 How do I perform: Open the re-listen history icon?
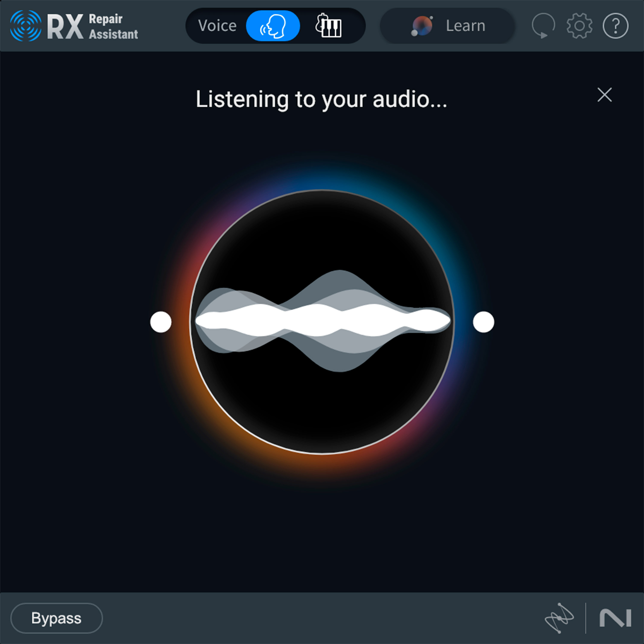(x=543, y=26)
